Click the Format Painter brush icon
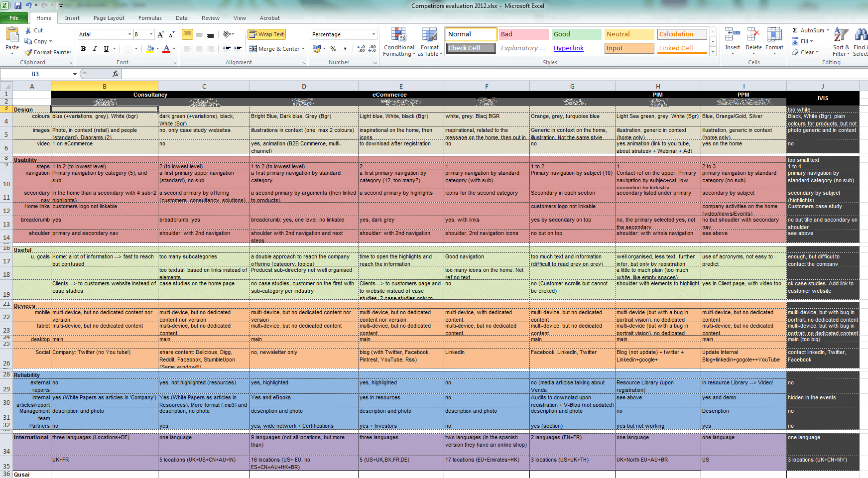This screenshot has width=868, height=478. tap(29, 52)
